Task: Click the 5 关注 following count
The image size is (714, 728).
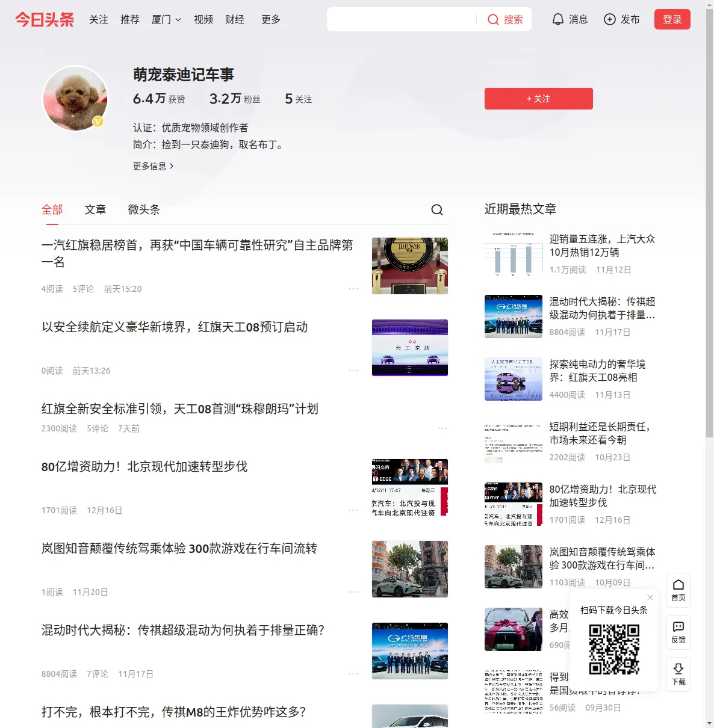Action: pyautogui.click(x=299, y=99)
